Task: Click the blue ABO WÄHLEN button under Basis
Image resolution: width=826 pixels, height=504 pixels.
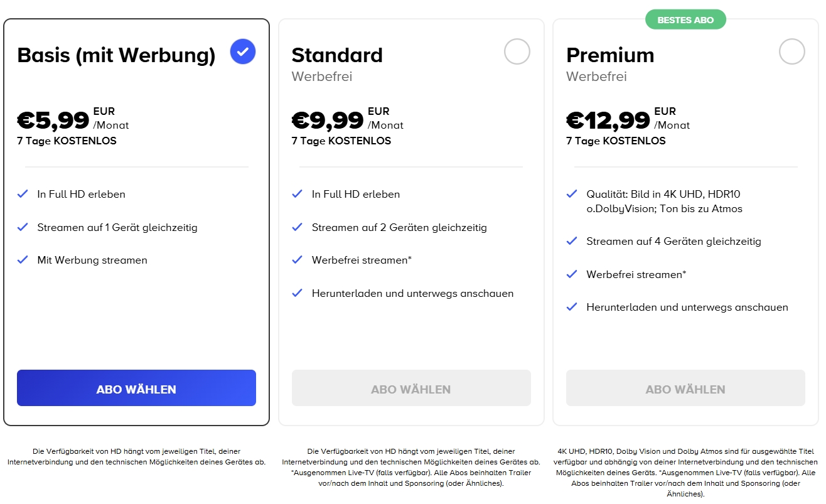Action: (136, 388)
